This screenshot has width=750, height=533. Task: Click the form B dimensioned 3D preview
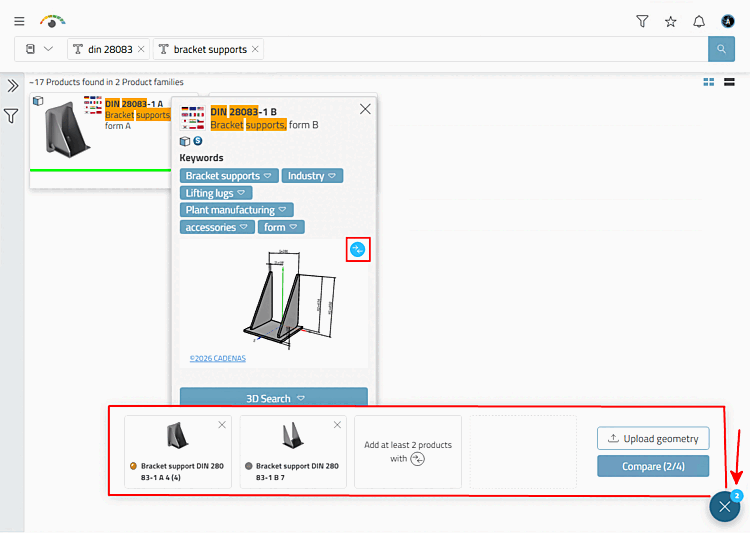(290, 299)
